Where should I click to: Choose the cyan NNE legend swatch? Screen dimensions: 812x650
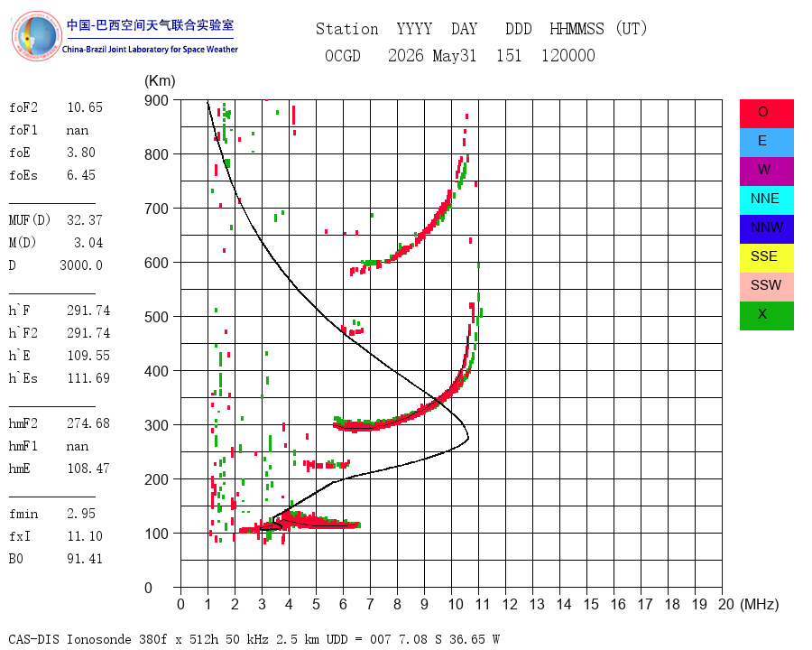tap(766, 200)
